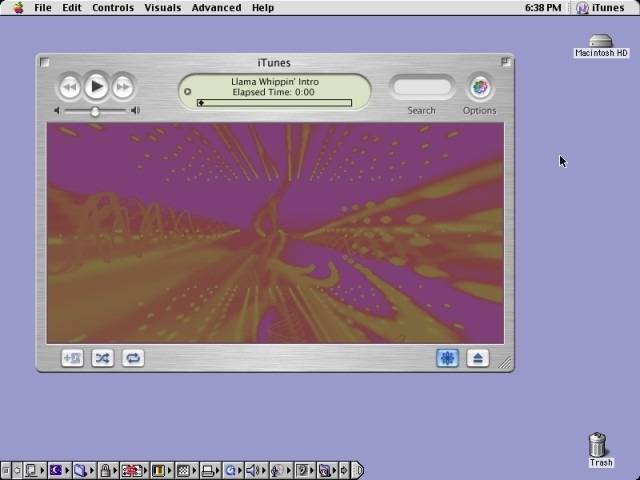Open the Apple menu

17,7
